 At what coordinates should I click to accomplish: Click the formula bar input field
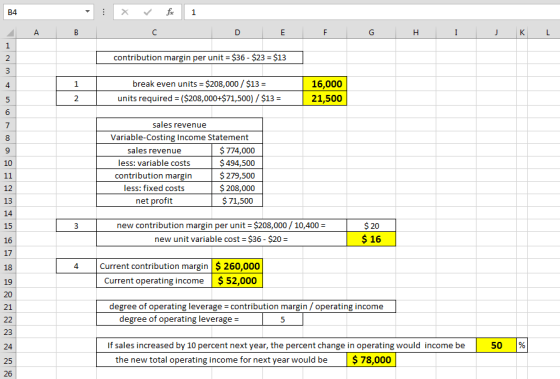click(x=372, y=12)
